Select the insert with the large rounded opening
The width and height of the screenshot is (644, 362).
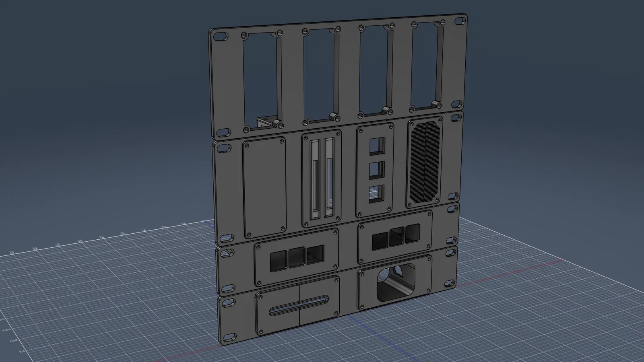point(395,283)
